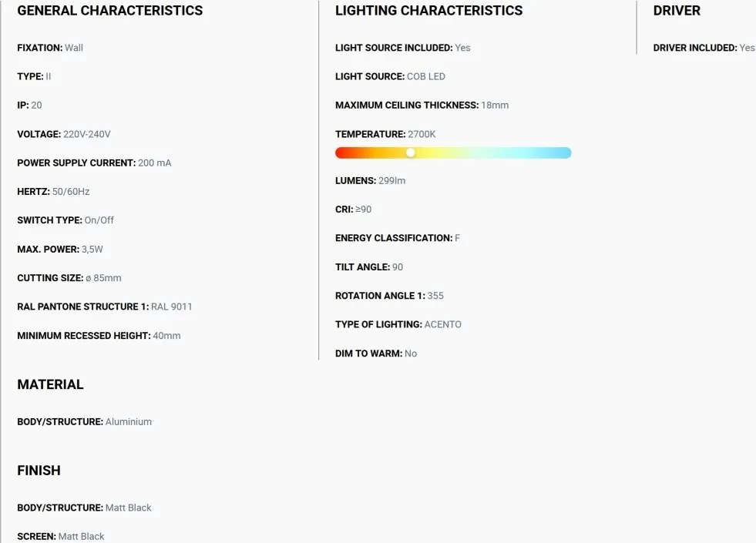Viewport: 756px width, 543px height.
Task: Click the temperature slider white handle
Action: tap(410, 153)
